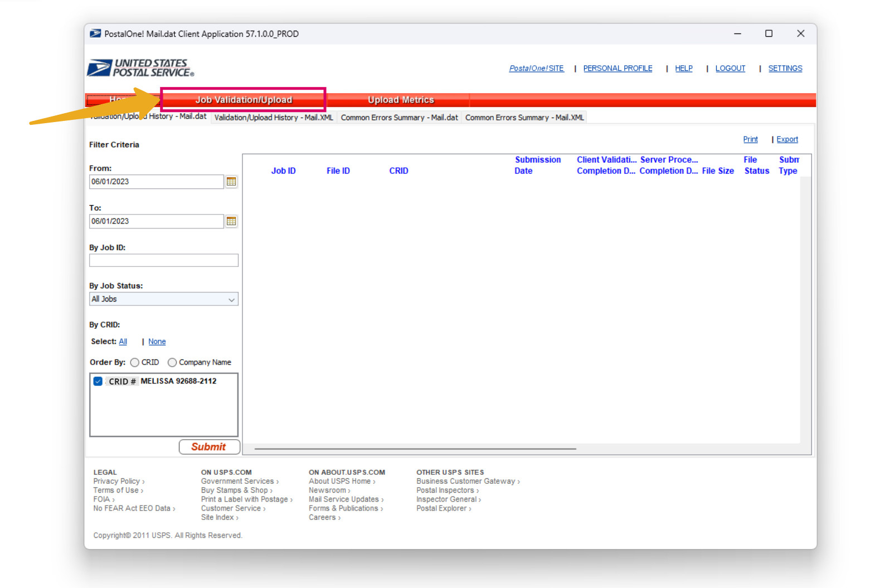The image size is (875, 588).
Task: Sort by CRID column header
Action: tap(398, 171)
